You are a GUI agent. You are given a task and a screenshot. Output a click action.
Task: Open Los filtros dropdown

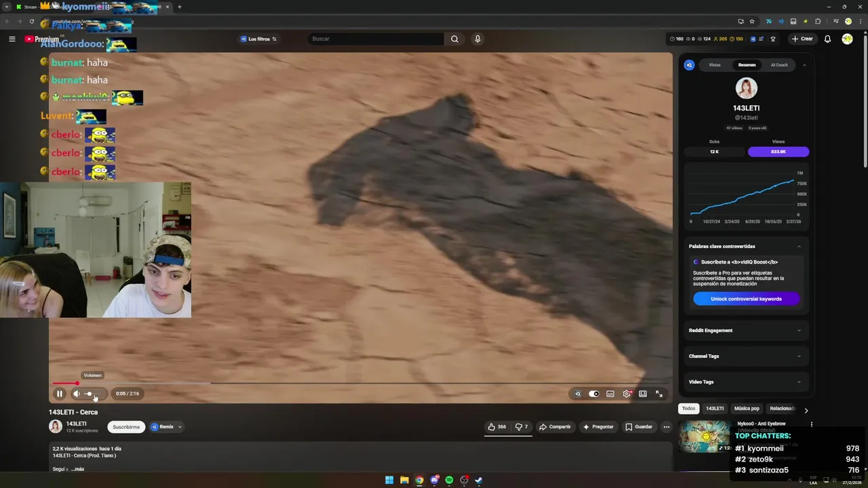(258, 39)
